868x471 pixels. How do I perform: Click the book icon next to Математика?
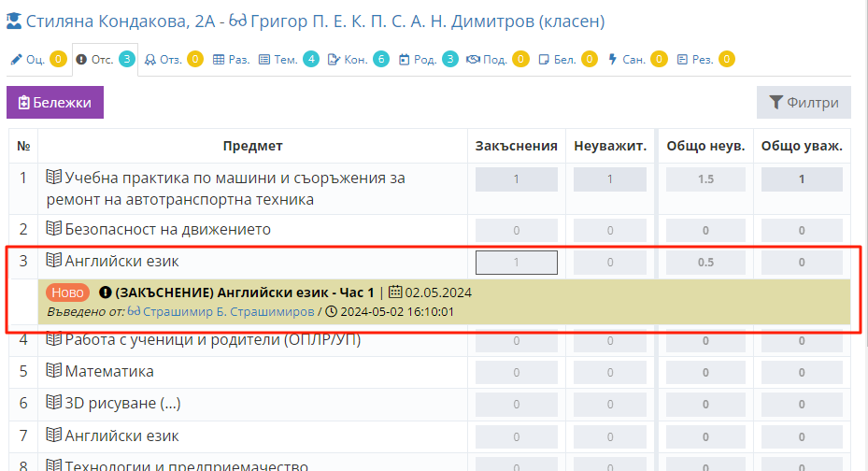pos(54,372)
